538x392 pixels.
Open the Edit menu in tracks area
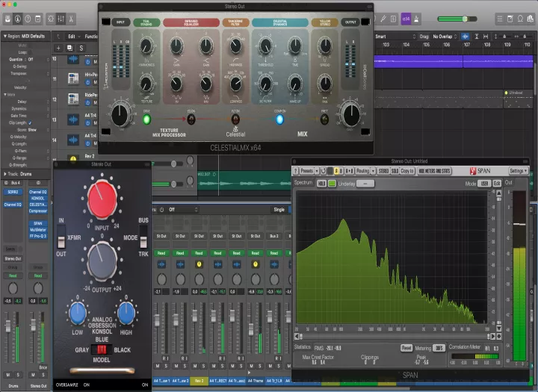point(72,36)
